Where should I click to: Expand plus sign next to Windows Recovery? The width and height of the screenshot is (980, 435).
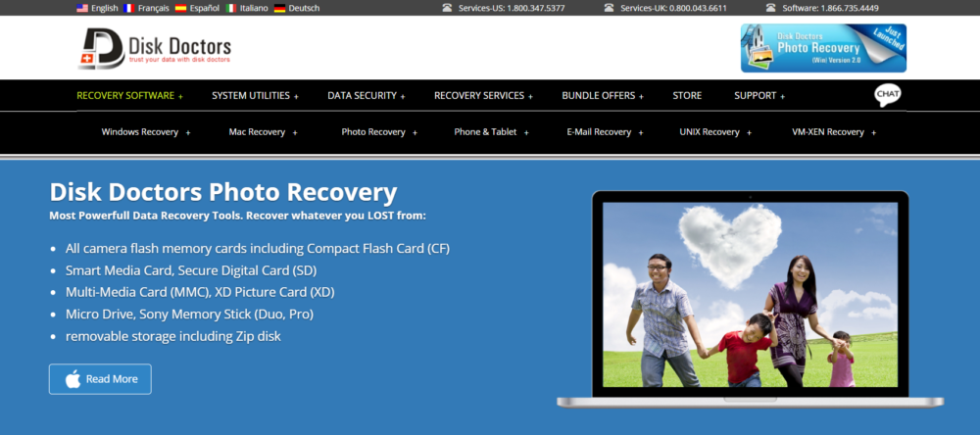pyautogui.click(x=188, y=133)
